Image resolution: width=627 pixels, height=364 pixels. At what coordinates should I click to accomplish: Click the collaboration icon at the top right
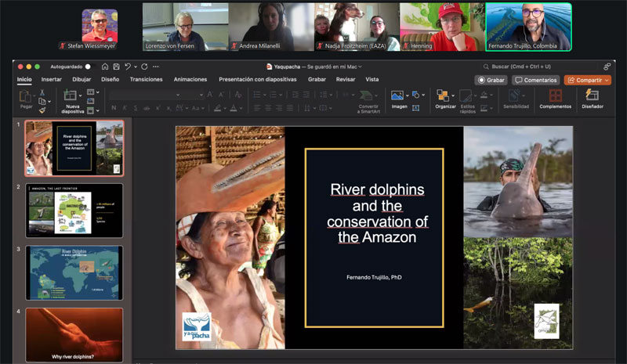[x=607, y=67]
